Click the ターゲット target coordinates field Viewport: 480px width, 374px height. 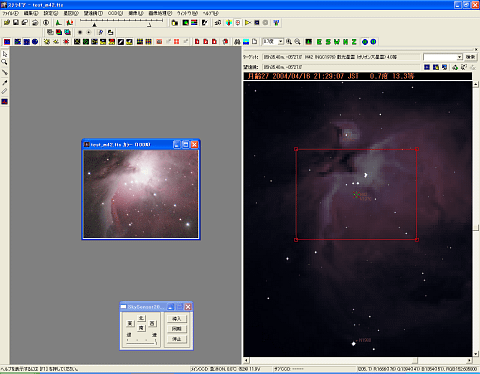pos(341,57)
